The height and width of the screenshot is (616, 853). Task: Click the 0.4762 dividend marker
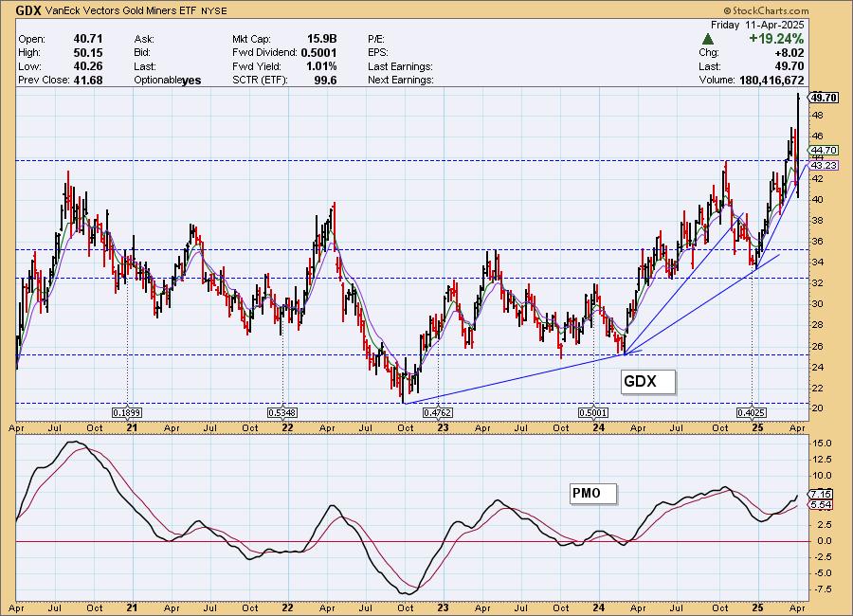point(437,413)
